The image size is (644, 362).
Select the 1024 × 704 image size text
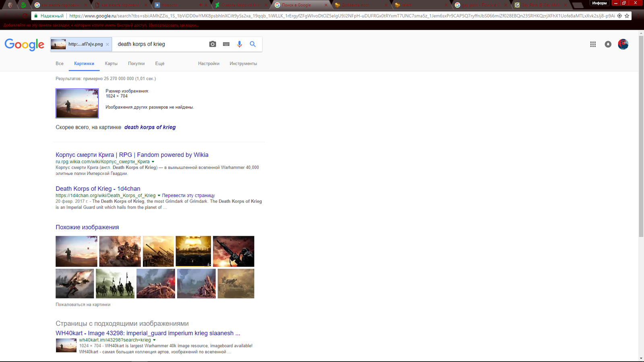117,96
